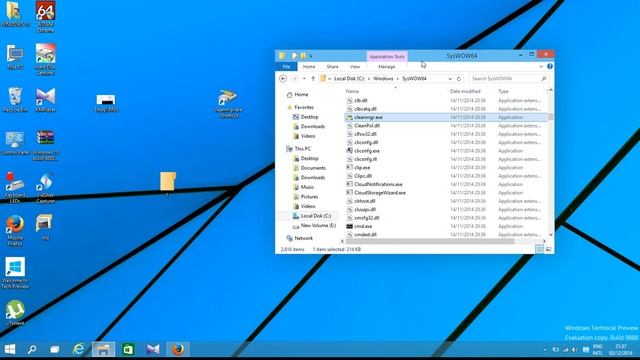
Task: Select the Application Tools contextual tab
Action: [387, 56]
